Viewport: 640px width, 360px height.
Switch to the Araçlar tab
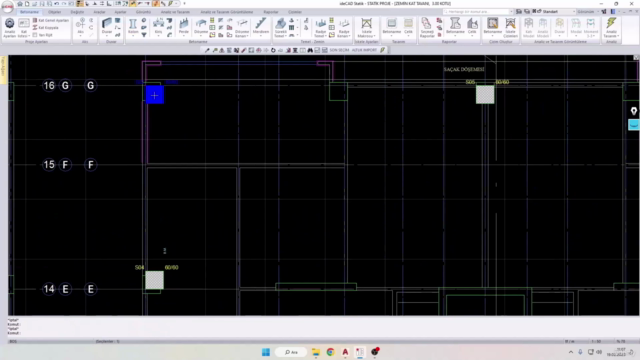[99, 12]
